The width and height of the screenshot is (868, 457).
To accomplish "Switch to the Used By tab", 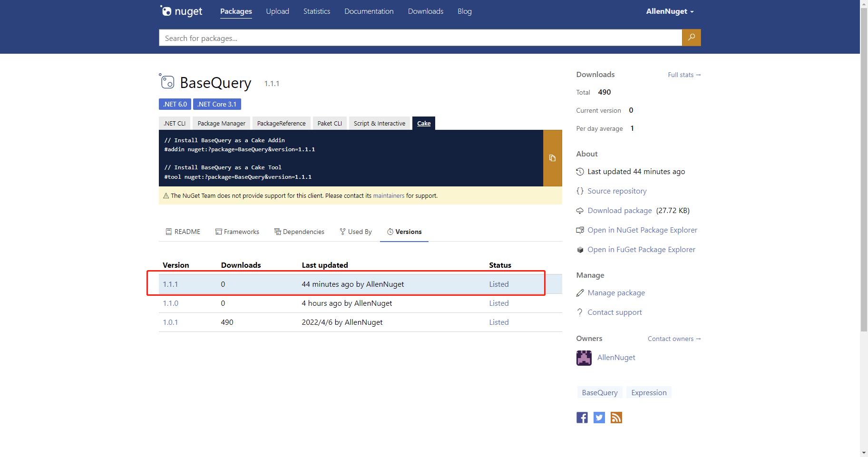I will (x=356, y=232).
